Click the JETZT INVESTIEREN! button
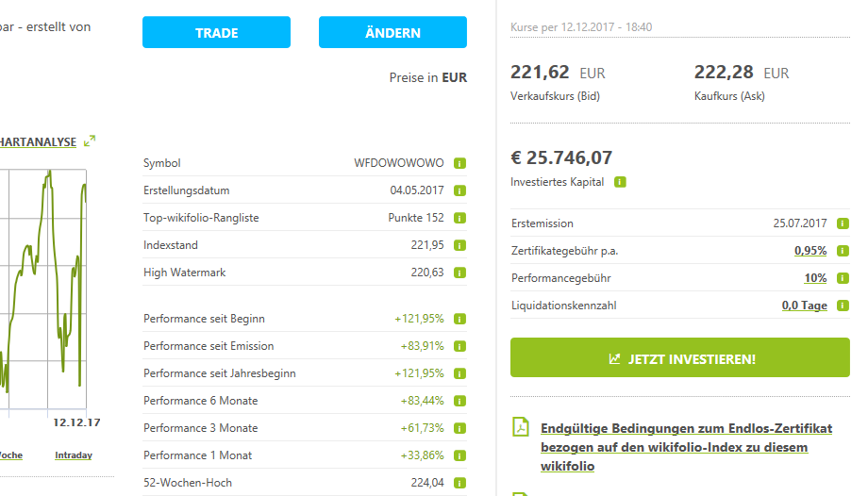This screenshot has width=868, height=496. click(679, 358)
